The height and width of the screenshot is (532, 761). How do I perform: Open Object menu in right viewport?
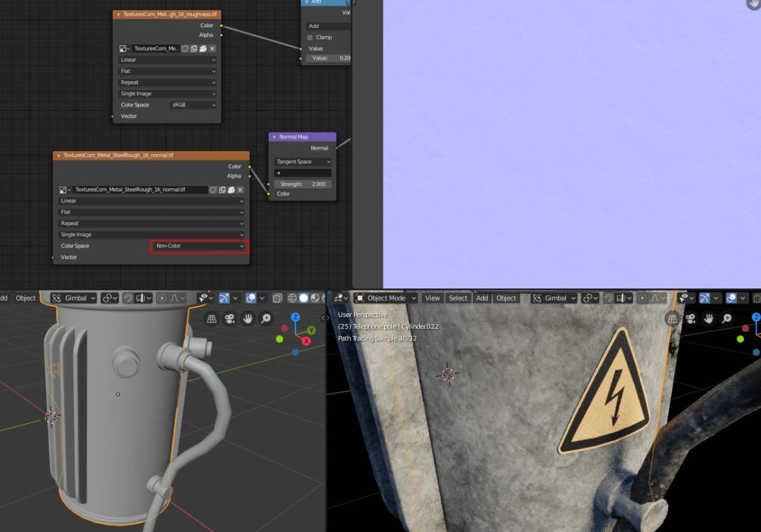point(506,298)
